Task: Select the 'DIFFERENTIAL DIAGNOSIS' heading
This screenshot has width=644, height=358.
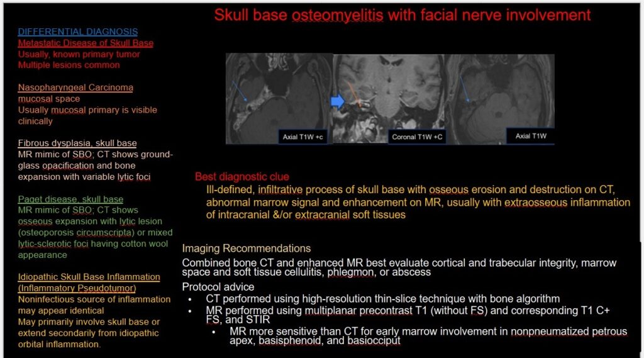Action: [x=77, y=31]
